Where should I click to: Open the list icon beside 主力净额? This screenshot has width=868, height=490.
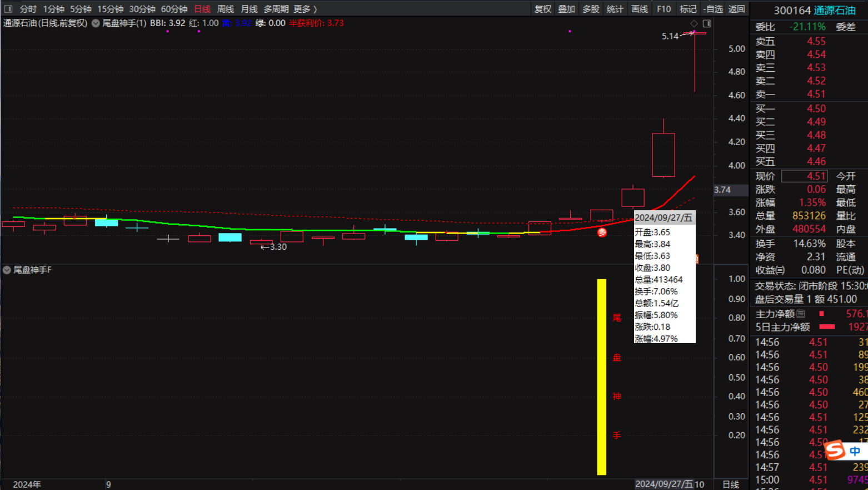pos(801,314)
